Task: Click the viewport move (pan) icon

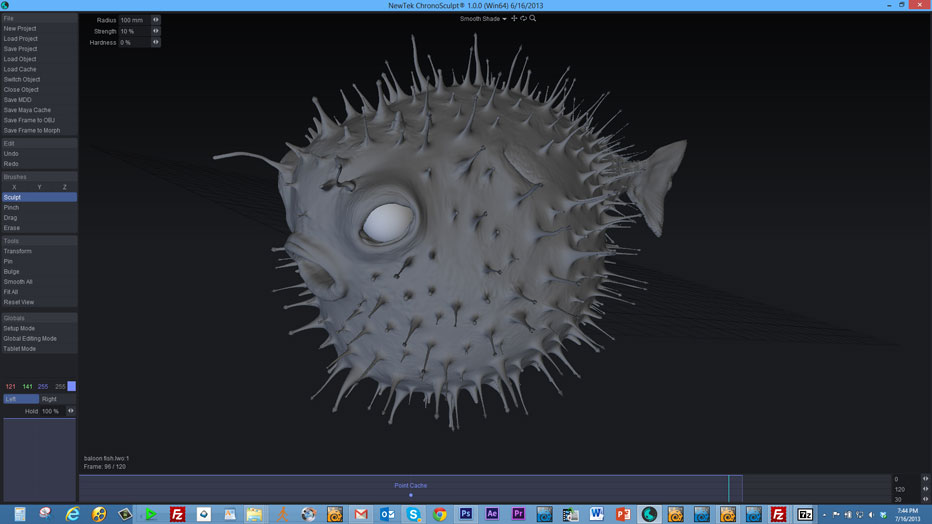Action: (514, 19)
